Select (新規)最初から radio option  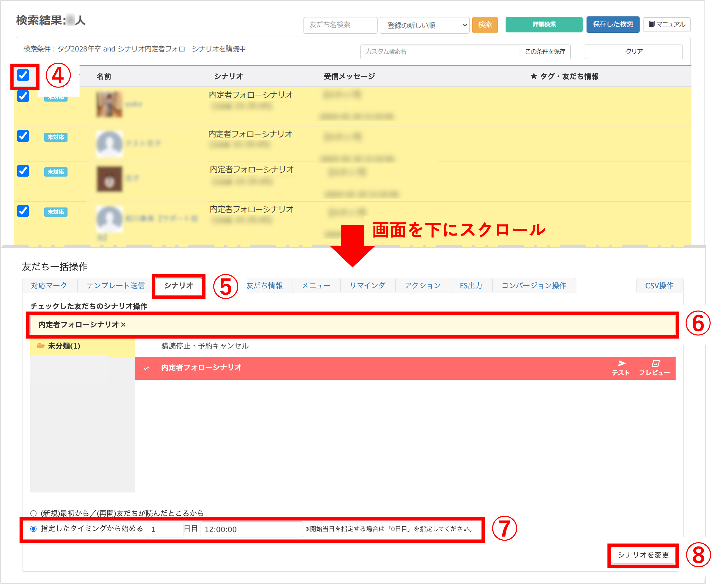33,513
